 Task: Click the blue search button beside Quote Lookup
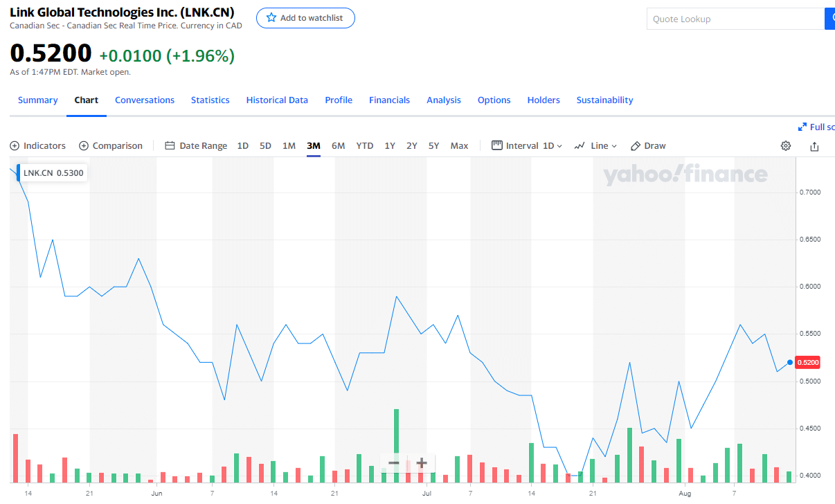[x=829, y=19]
